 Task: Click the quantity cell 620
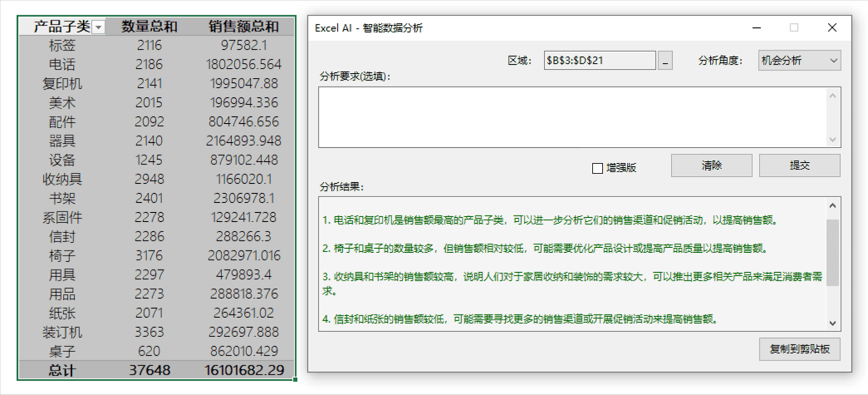(x=150, y=351)
